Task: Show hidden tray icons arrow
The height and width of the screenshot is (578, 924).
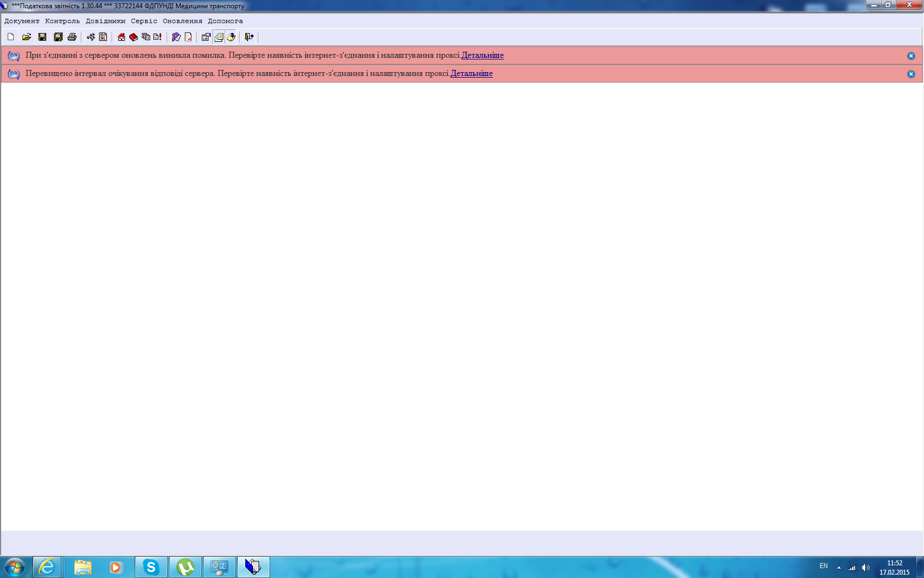Action: click(x=839, y=568)
